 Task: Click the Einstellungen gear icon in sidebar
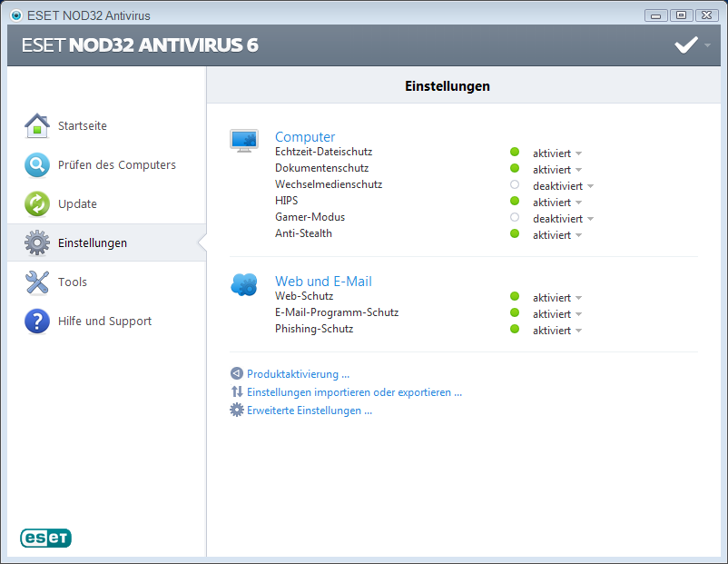coord(37,242)
